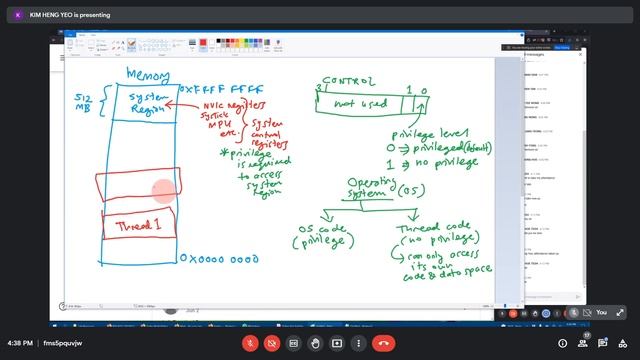Unmute the microphone in Meet
Viewport: 640px width, 360px height.
(x=250, y=343)
